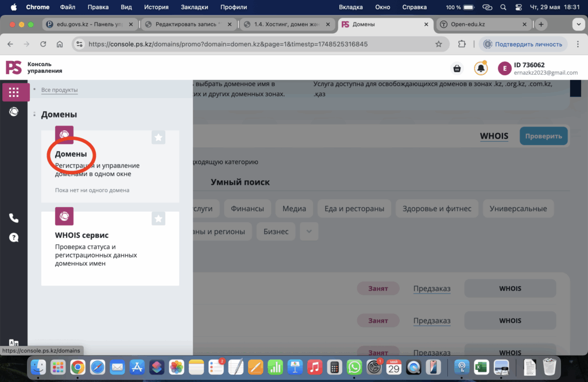Viewport: 588px width, 382px height.
Task: Click the Проверить button
Action: [543, 136]
